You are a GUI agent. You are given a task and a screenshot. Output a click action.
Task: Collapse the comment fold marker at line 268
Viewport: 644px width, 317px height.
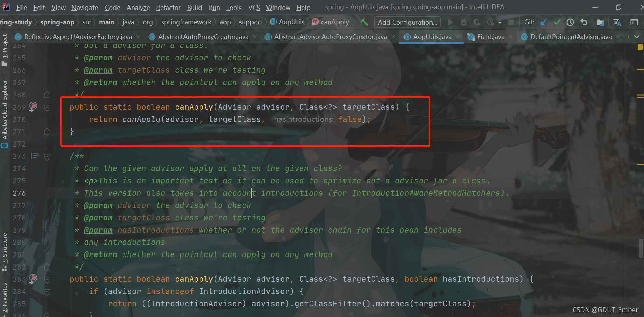[47, 95]
